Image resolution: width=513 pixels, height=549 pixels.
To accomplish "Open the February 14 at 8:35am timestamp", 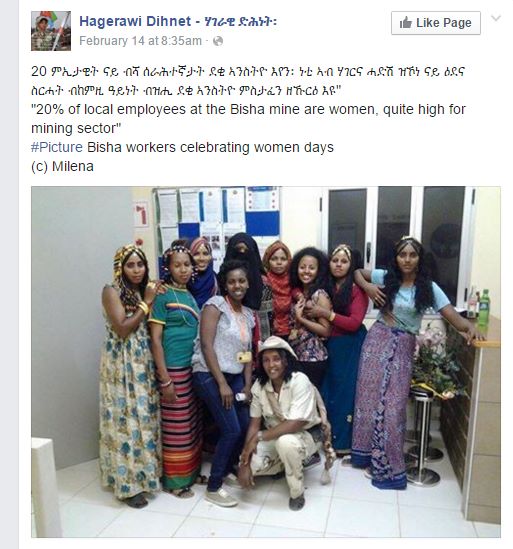I will click(x=140, y=41).
